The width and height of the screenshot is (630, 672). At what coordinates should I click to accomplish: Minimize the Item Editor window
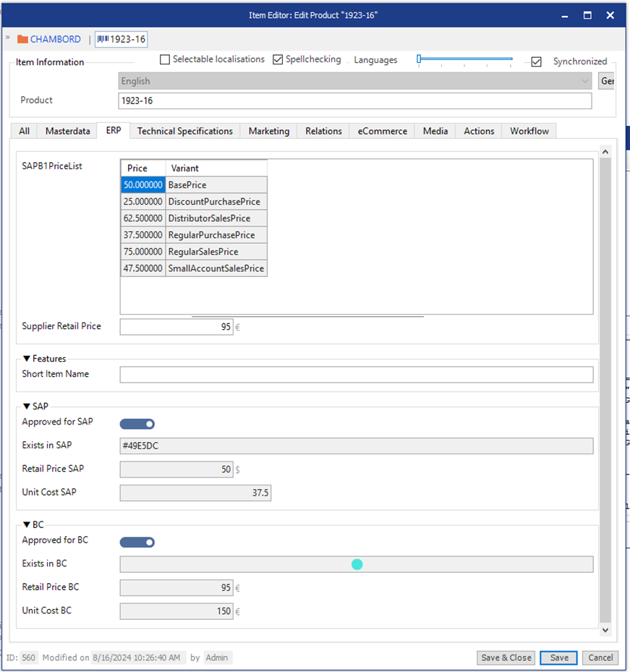[565, 15]
